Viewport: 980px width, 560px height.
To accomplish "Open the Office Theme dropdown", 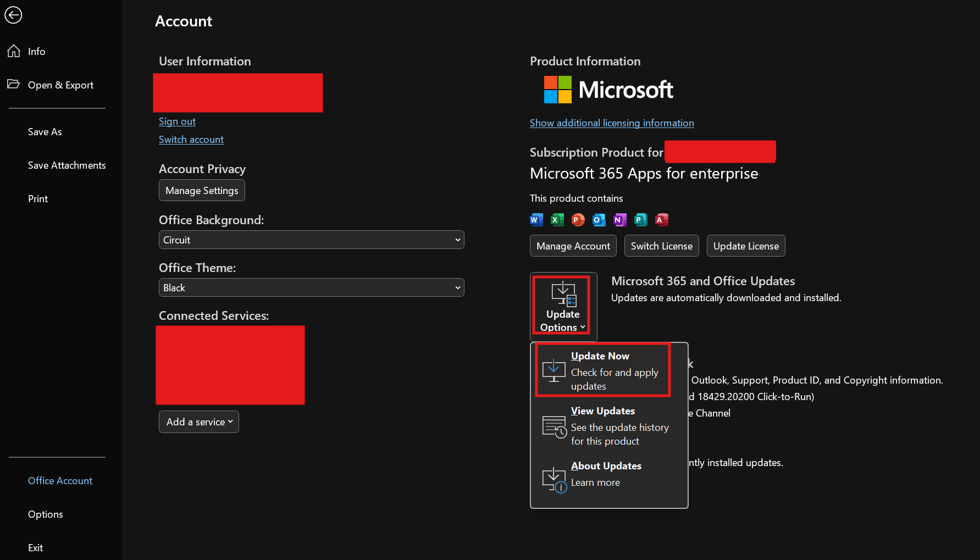I will [x=312, y=287].
